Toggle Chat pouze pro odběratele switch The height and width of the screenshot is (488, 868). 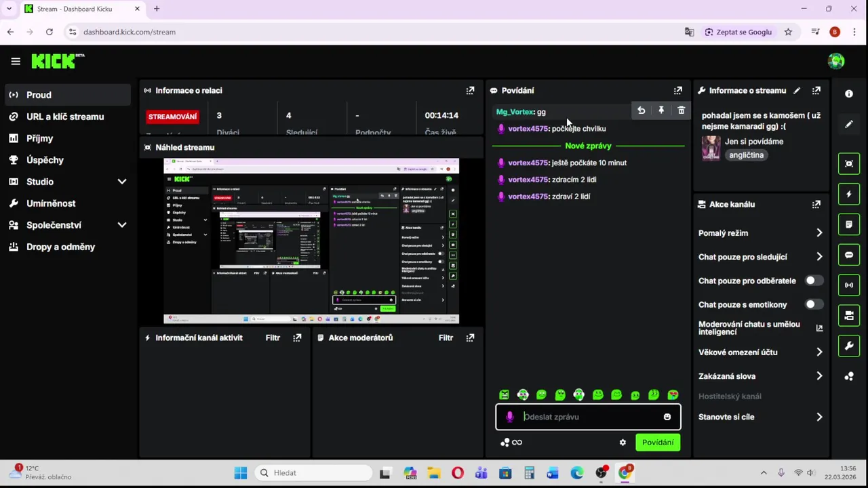(814, 281)
